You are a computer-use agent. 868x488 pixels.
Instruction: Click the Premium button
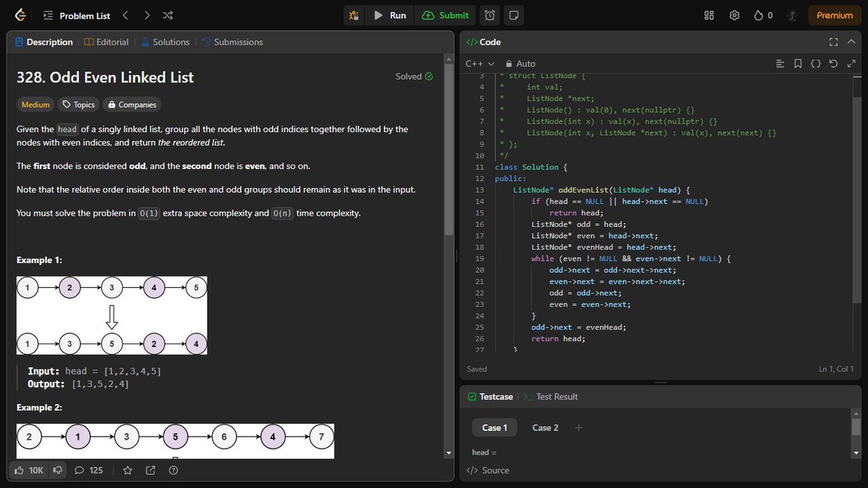[x=835, y=15]
